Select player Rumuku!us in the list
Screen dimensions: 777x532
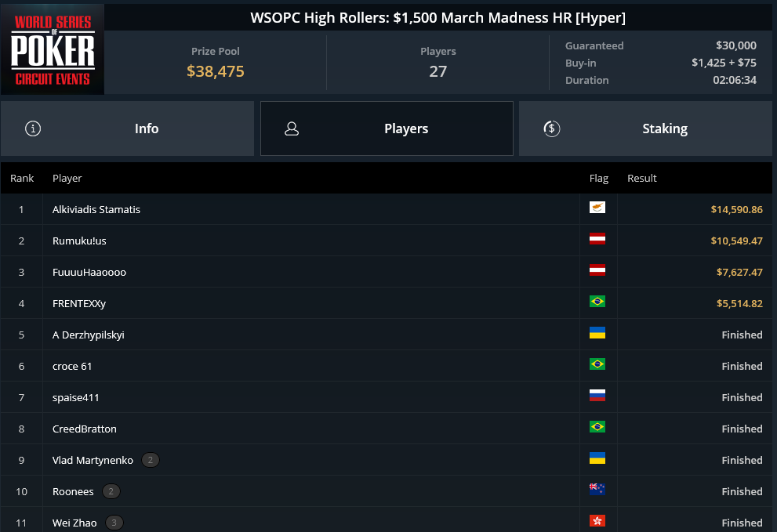79,241
